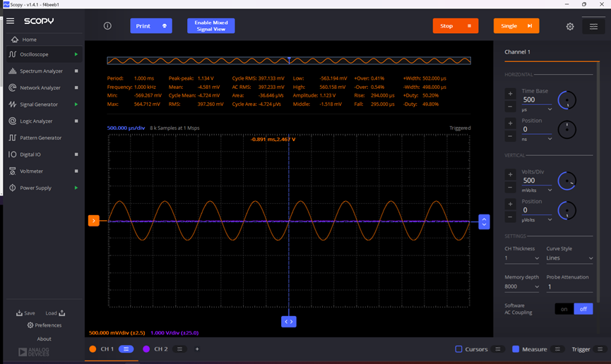Select the CH 2 channel tab
This screenshot has width=611, height=364.
pyautogui.click(x=160, y=349)
